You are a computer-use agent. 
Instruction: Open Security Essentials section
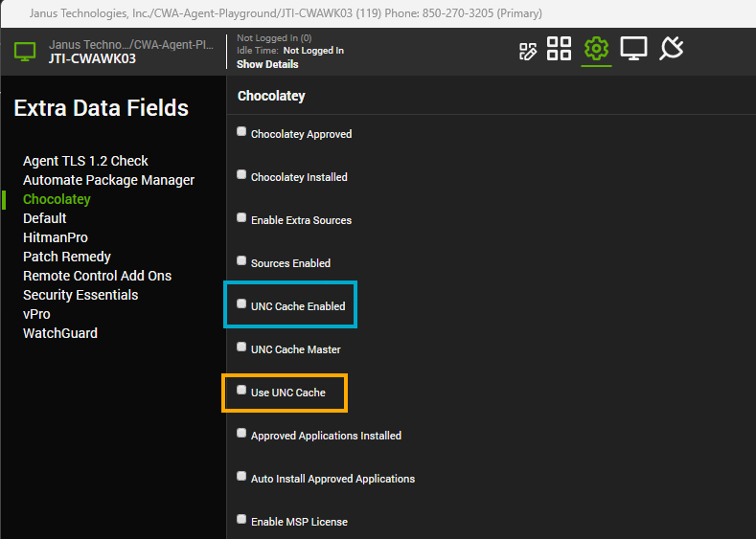80,295
